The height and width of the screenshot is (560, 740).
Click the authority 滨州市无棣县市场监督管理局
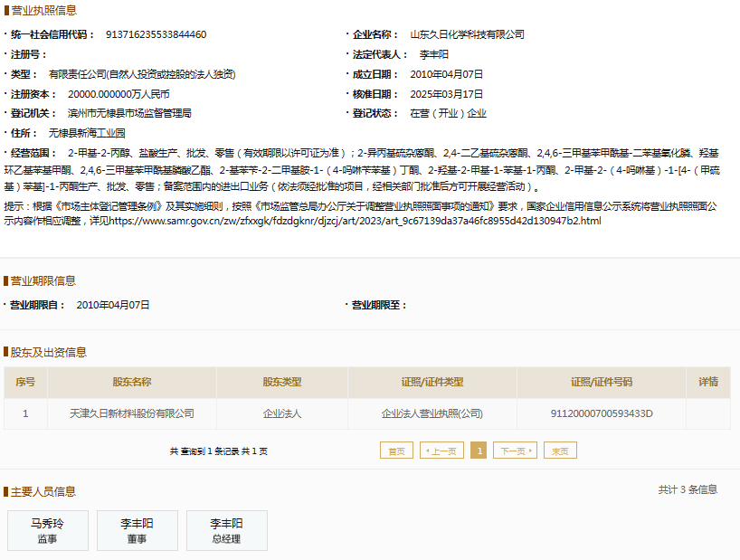point(129,113)
